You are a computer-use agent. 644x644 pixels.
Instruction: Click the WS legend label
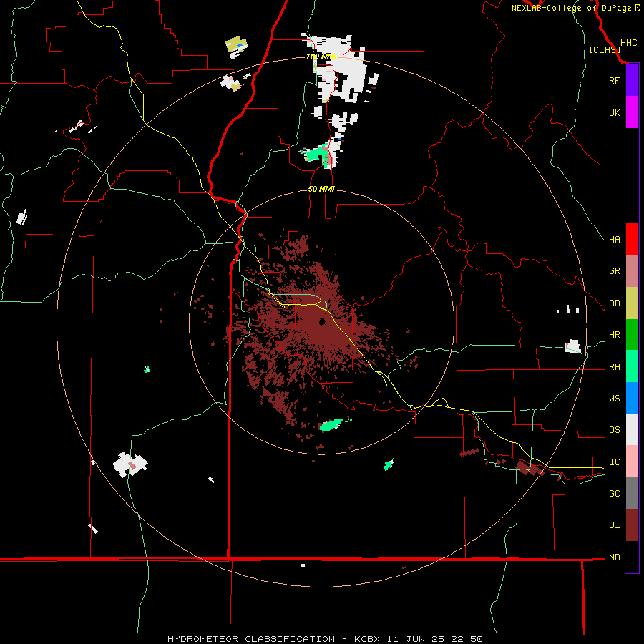614,398
